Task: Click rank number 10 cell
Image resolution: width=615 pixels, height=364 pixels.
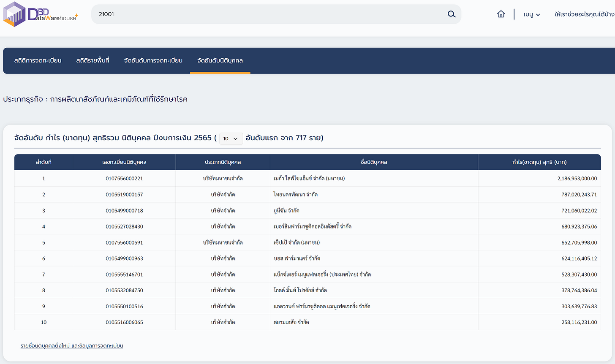Action: coord(44,322)
